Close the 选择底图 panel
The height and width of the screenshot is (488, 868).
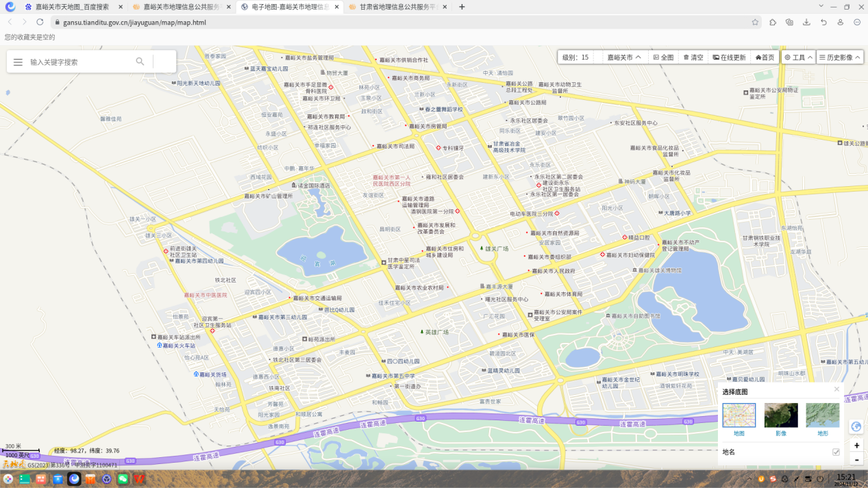coord(836,389)
